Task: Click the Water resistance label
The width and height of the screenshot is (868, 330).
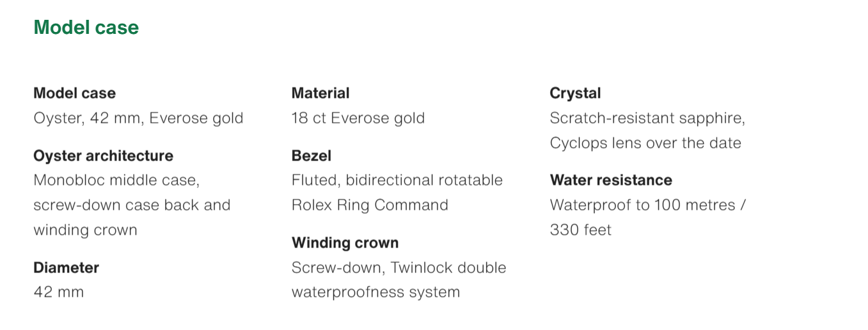Action: [x=610, y=180]
